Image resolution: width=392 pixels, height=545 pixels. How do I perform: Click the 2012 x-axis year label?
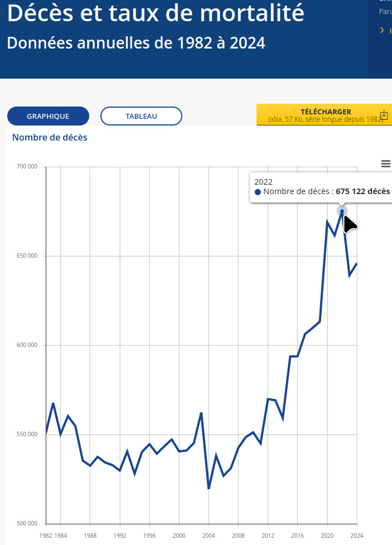(268, 536)
